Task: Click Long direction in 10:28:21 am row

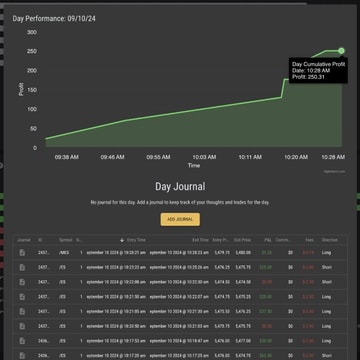Action: tap(326, 253)
